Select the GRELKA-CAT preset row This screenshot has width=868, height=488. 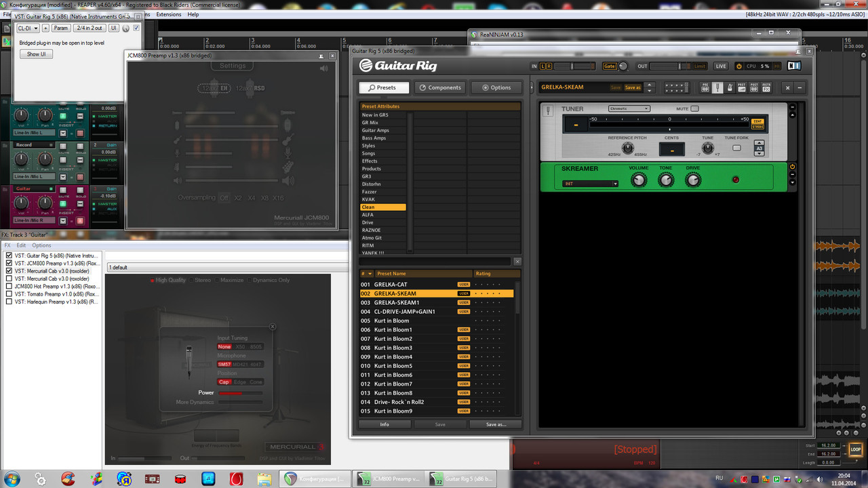pos(436,285)
